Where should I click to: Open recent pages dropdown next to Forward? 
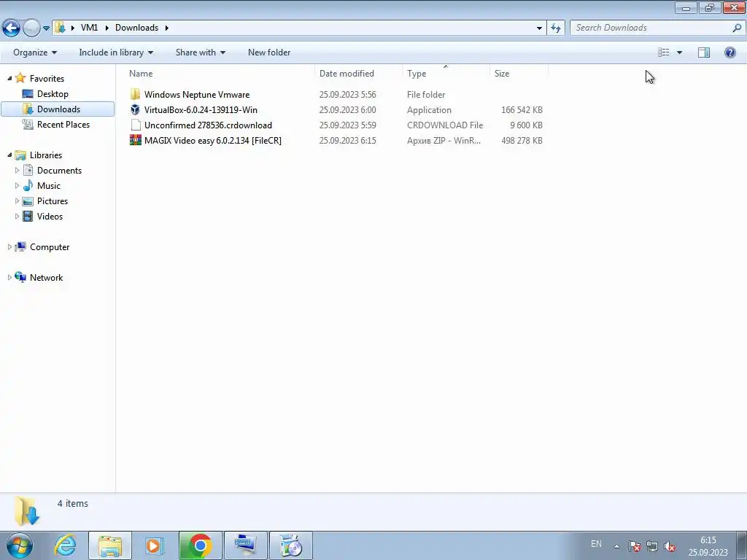(46, 28)
